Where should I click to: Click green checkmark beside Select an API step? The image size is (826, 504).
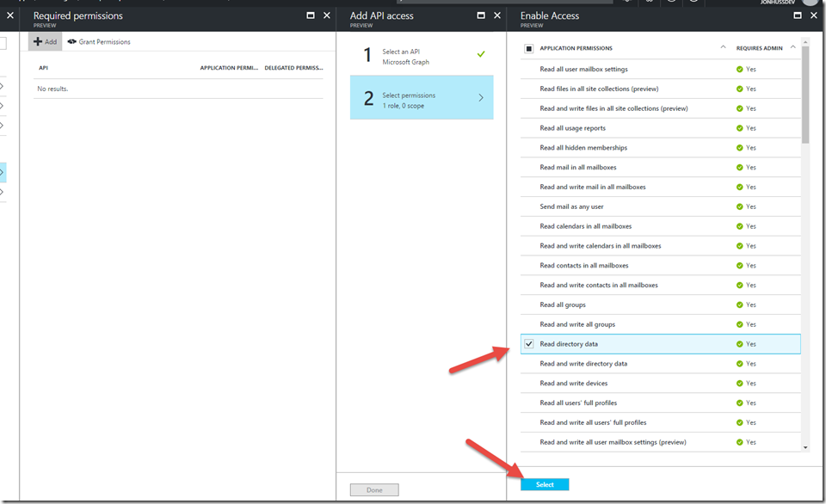point(481,53)
